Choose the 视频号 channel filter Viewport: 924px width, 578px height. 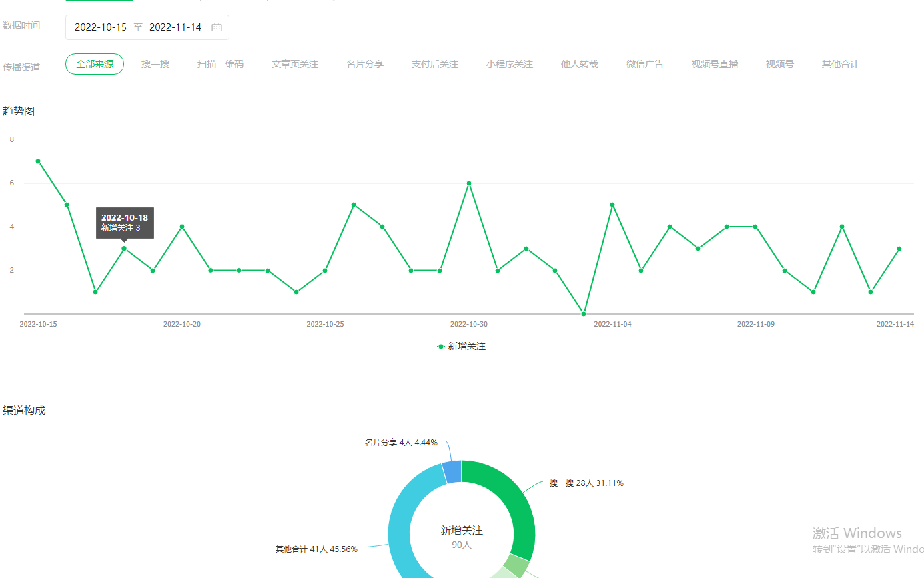(780, 64)
